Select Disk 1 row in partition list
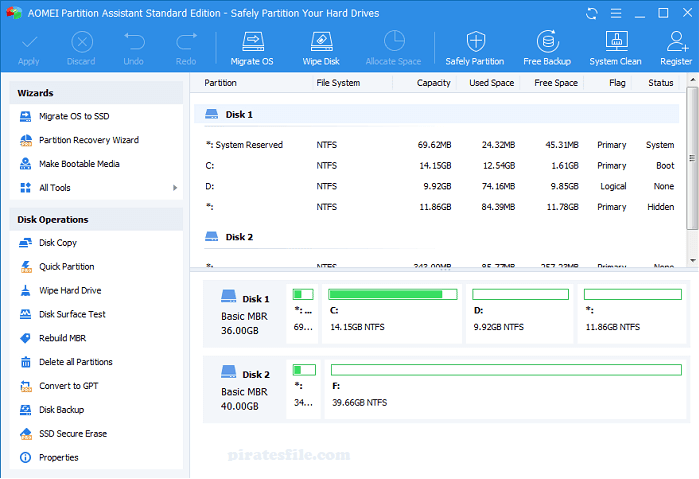 [x=436, y=115]
